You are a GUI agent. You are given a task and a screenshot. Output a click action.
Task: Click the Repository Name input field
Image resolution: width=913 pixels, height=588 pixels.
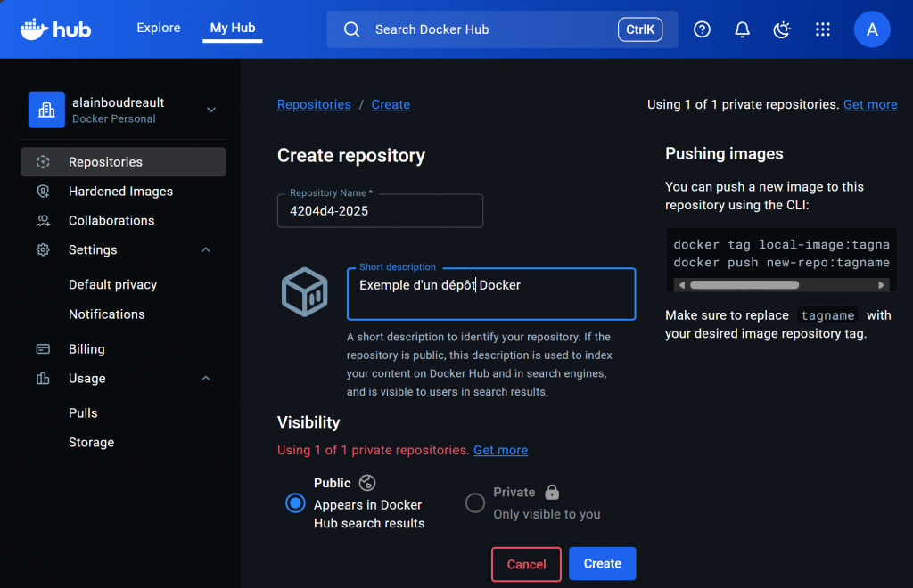point(380,211)
